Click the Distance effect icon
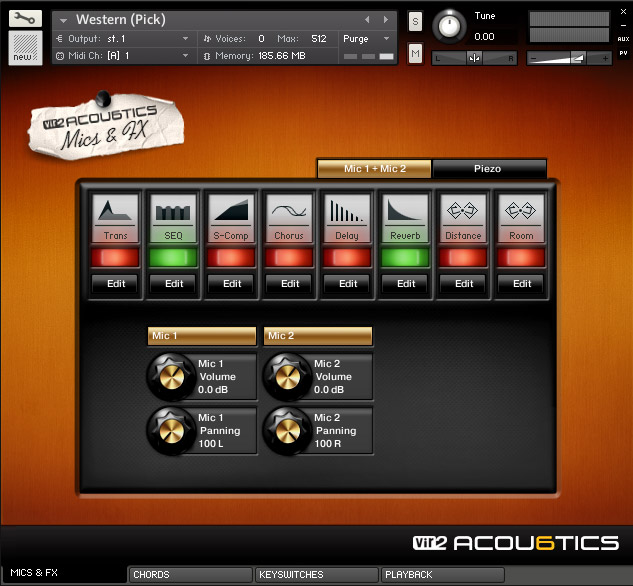 point(464,211)
